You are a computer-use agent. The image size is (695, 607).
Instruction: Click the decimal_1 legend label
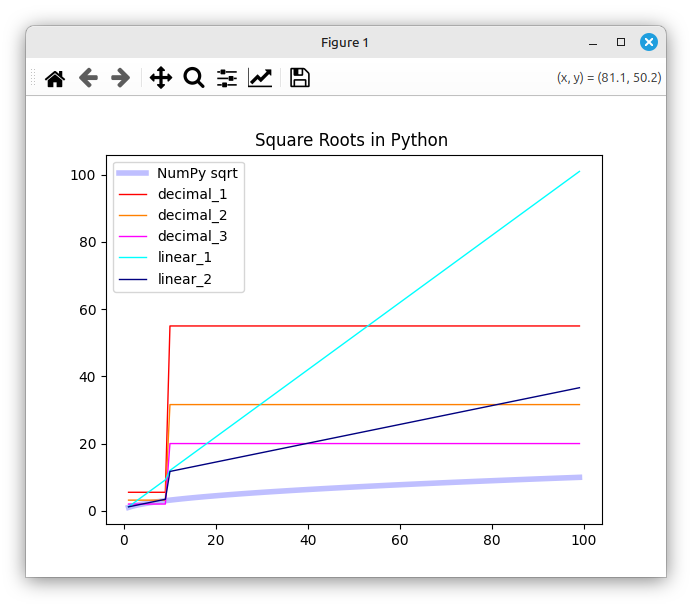[192, 194]
